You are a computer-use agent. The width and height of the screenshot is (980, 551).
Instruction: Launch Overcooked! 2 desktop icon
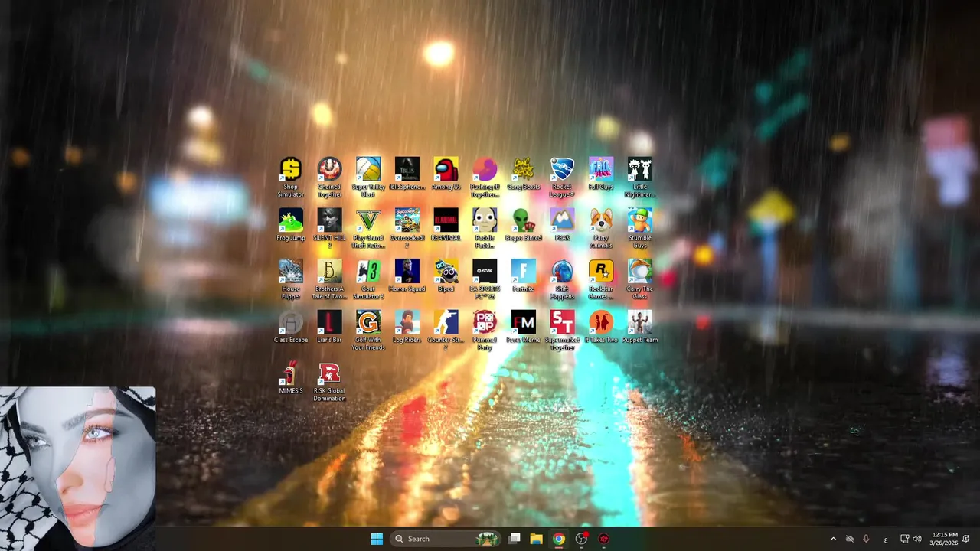click(x=407, y=220)
